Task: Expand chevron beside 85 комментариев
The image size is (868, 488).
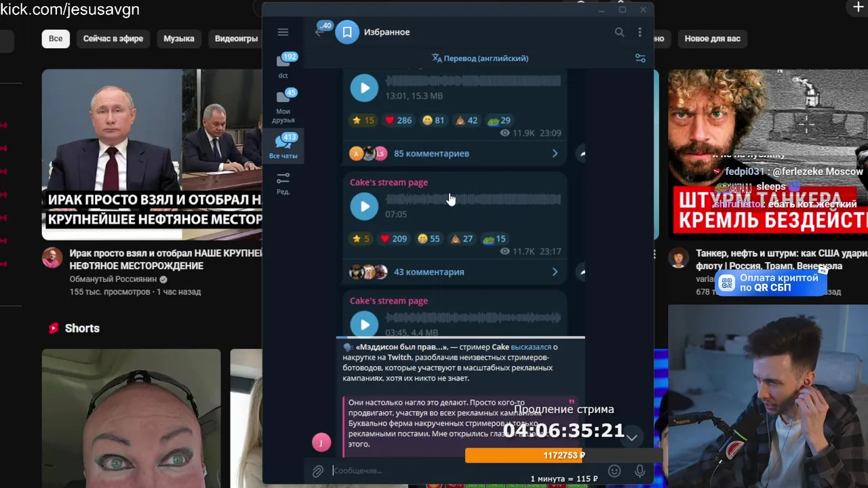Action: click(555, 154)
